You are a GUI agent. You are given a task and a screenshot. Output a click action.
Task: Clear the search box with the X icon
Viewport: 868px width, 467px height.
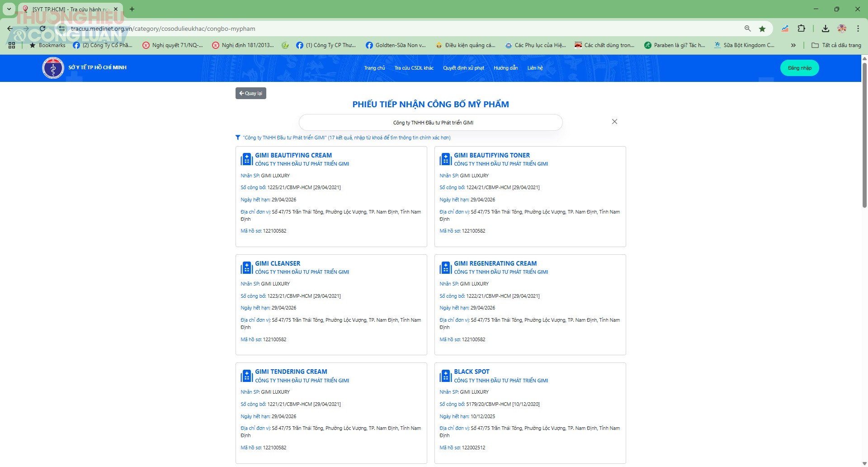pyautogui.click(x=614, y=122)
